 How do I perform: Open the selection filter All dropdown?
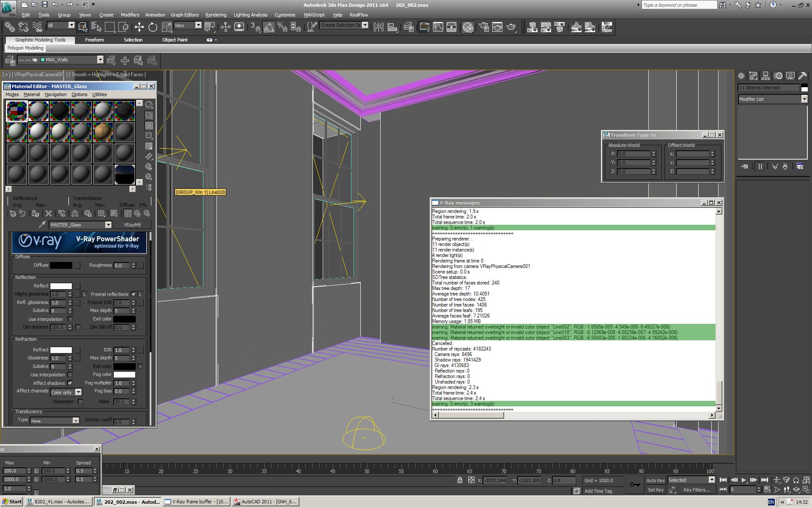[x=71, y=25]
